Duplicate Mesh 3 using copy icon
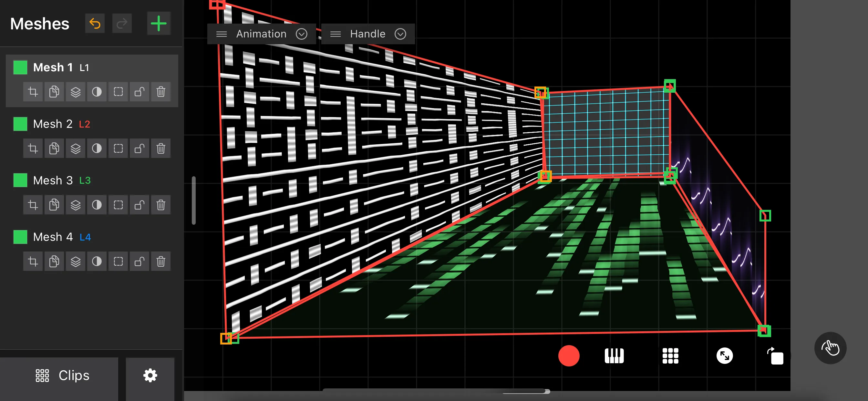The image size is (868, 401). click(x=54, y=205)
